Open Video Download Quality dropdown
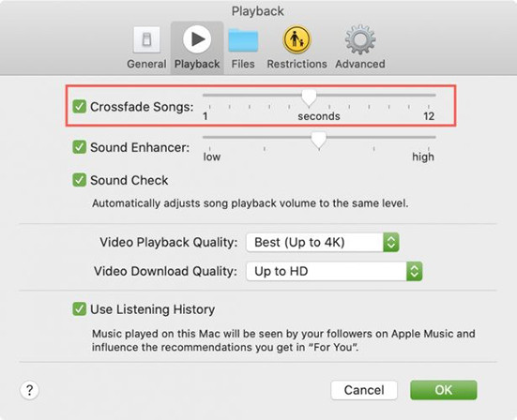This screenshot has height=420, width=517. pyautogui.click(x=334, y=272)
